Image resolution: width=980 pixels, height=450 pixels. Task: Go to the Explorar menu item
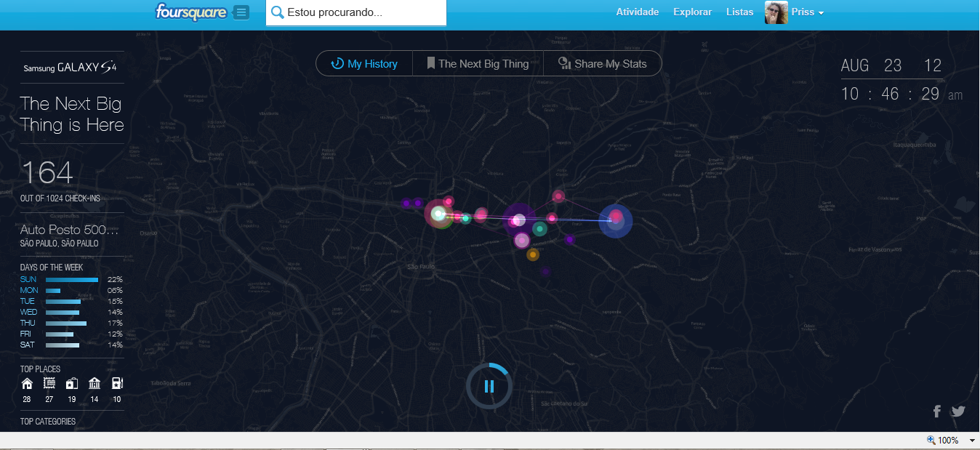692,12
